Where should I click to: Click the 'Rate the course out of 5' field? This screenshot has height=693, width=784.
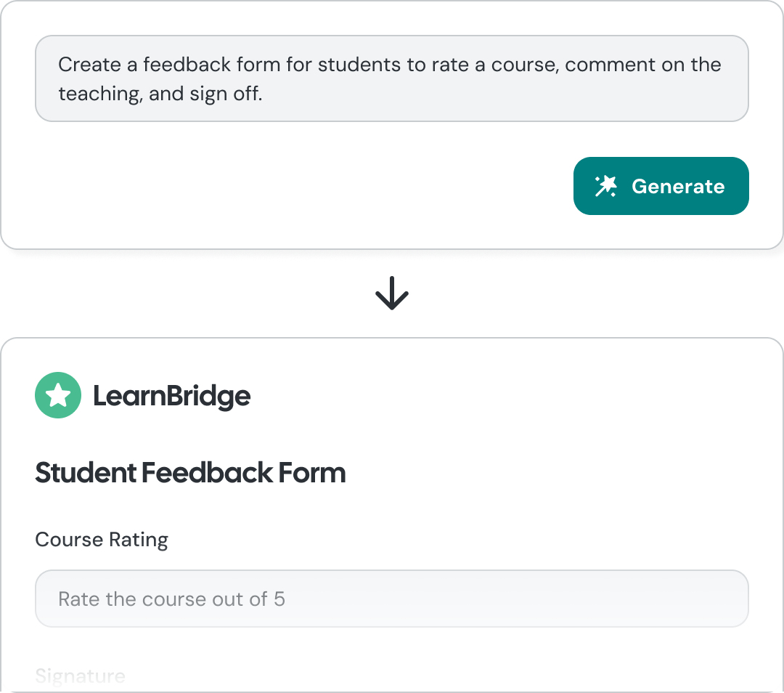pyautogui.click(x=392, y=599)
